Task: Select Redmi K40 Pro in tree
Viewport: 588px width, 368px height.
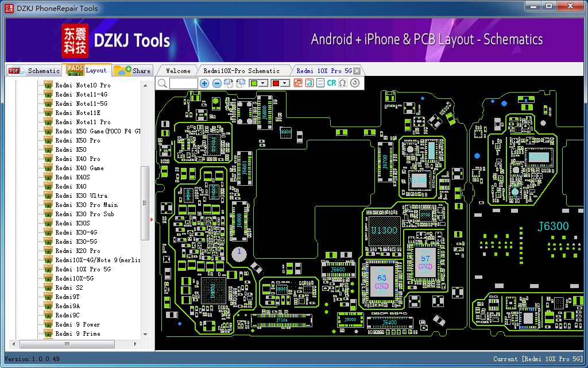Action: (x=78, y=159)
